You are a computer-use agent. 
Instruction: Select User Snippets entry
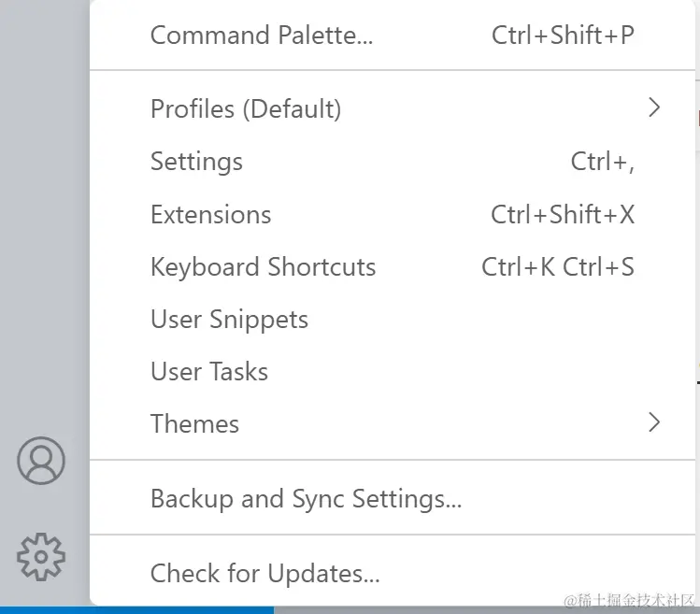click(x=229, y=320)
